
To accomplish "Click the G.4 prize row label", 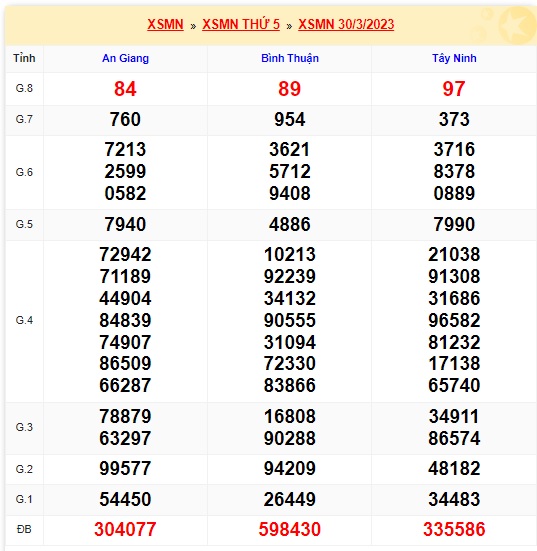I will click(24, 320).
